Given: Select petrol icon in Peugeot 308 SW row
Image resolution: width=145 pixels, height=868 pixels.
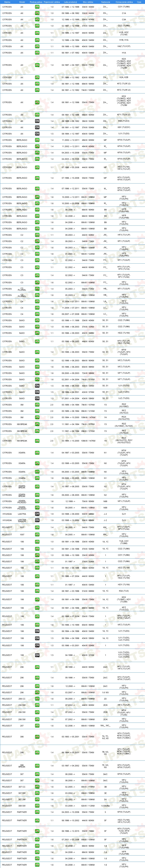Looking at the screenshot, I should click(x=37, y=806).
